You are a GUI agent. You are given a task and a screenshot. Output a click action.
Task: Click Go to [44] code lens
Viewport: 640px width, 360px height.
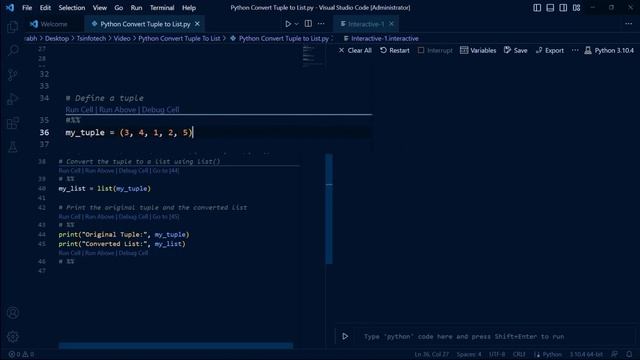click(165, 171)
